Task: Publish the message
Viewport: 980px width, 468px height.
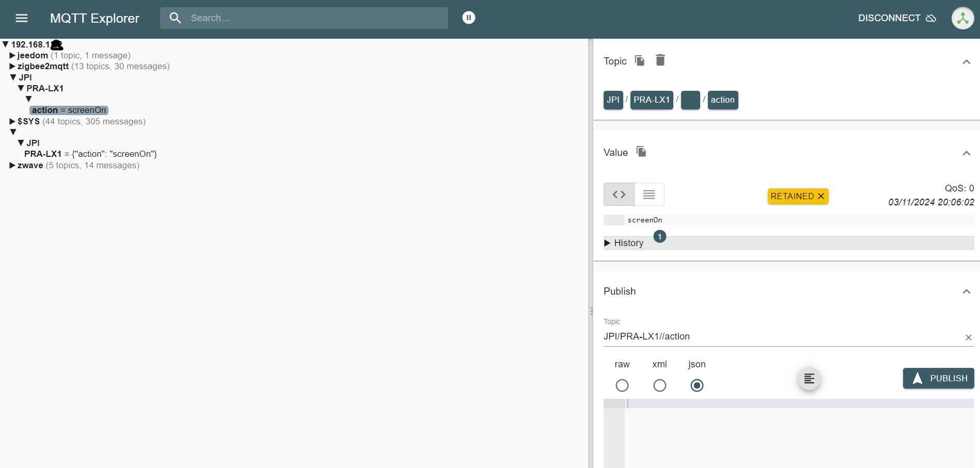Action: [x=938, y=378]
